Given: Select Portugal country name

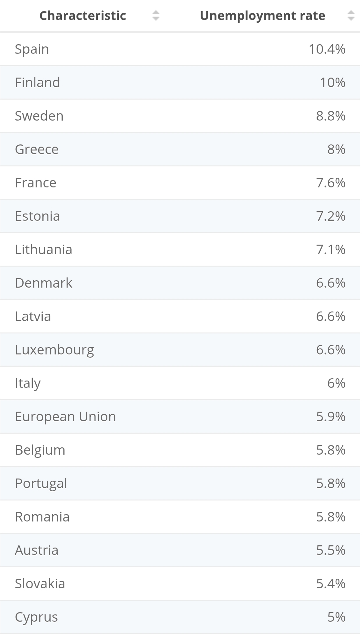Looking at the screenshot, I should tap(41, 484).
